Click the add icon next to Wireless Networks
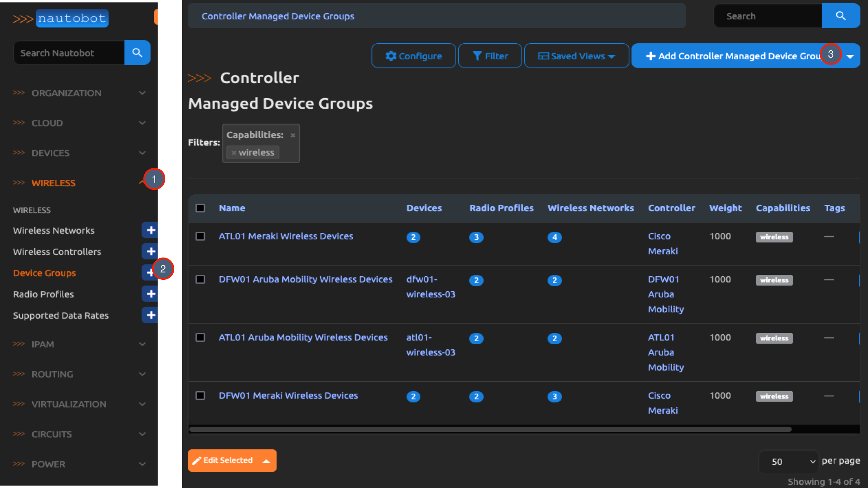Image resolution: width=868 pixels, height=488 pixels. (x=150, y=230)
